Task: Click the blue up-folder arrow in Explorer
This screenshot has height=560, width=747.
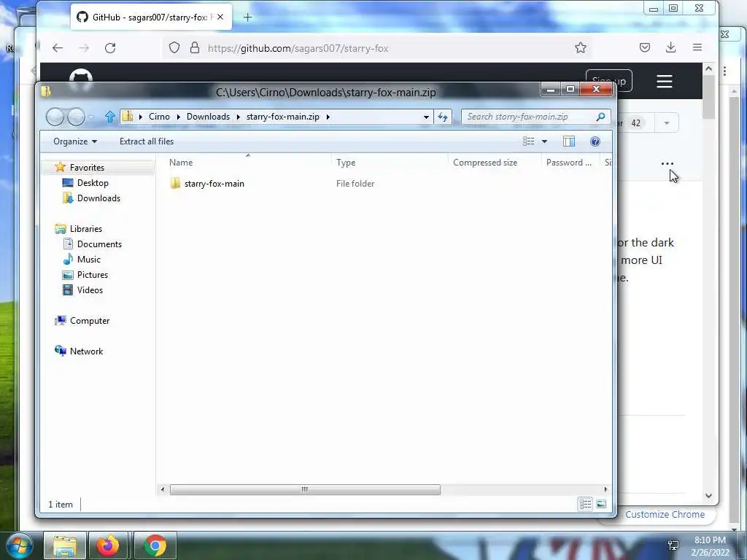Action: (110, 117)
